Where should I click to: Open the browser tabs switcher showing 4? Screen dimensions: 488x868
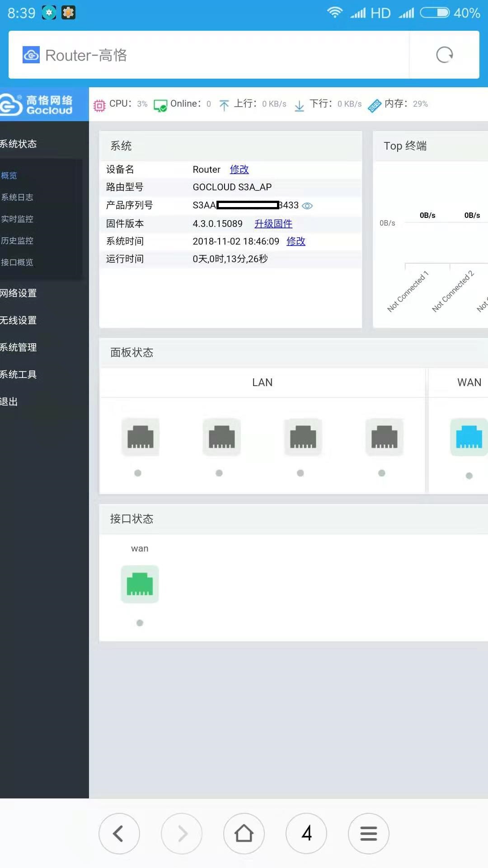point(306,833)
